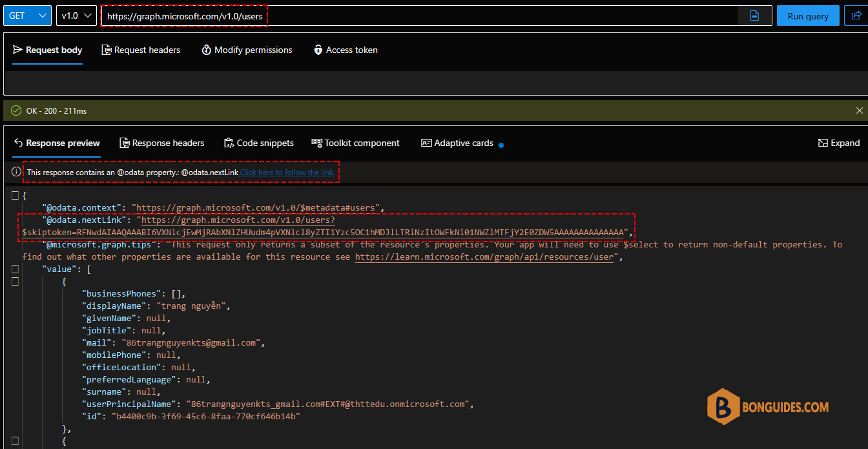
Task: Run the query
Action: click(808, 16)
